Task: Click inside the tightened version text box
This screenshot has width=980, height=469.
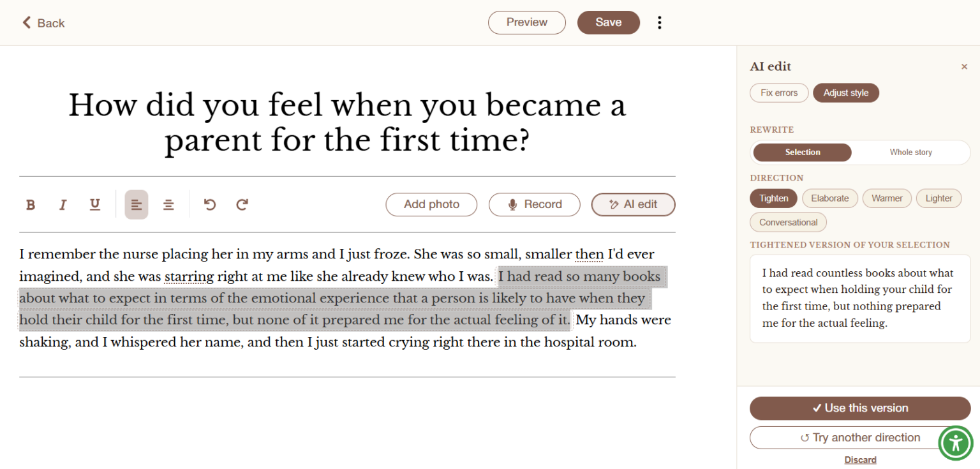Action: pos(860,299)
